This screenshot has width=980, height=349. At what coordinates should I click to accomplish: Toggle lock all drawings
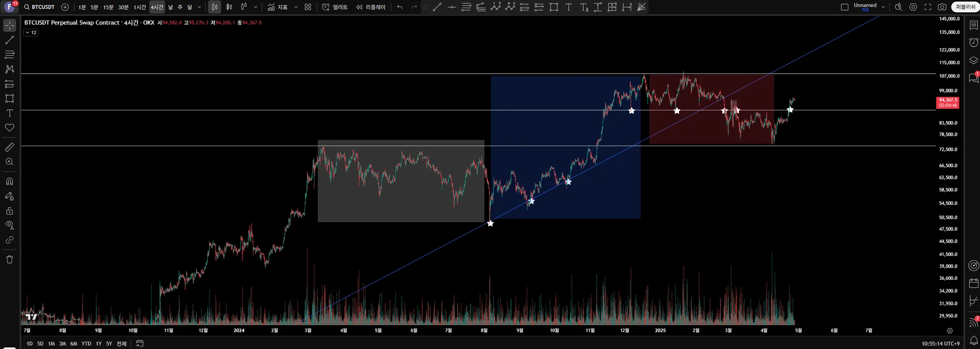pos(10,211)
